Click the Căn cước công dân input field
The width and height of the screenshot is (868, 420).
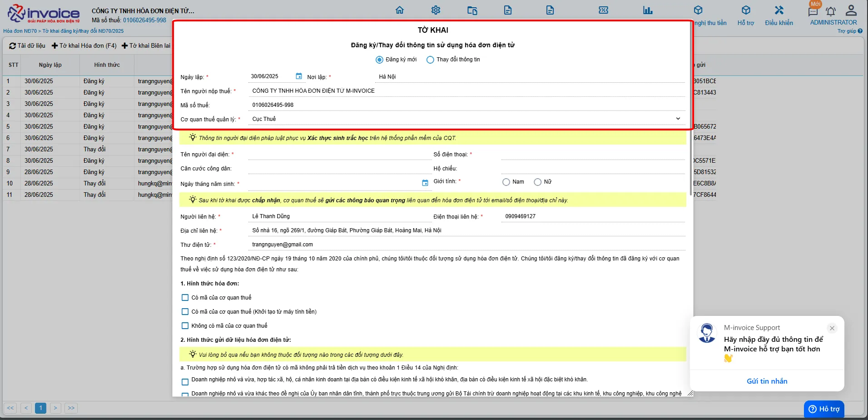click(339, 168)
